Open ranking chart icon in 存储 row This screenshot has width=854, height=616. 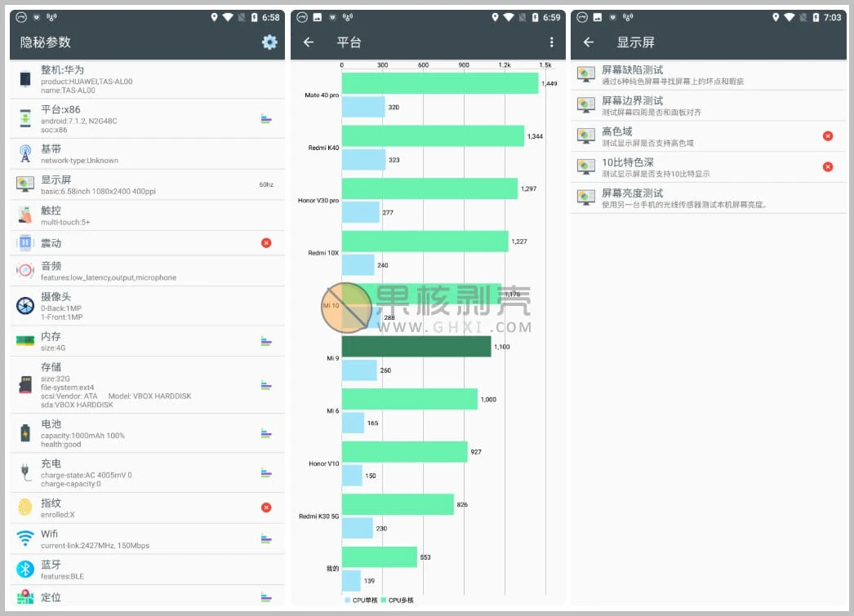coord(266,385)
